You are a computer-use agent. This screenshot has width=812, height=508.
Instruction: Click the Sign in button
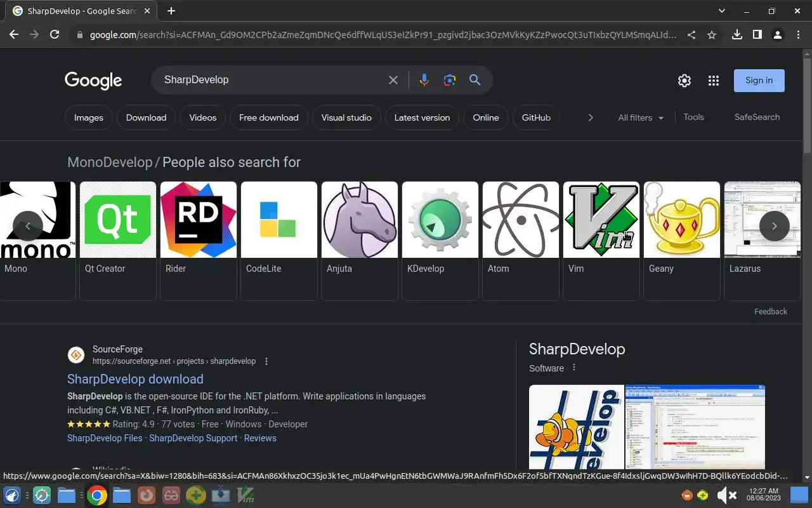[759, 81]
